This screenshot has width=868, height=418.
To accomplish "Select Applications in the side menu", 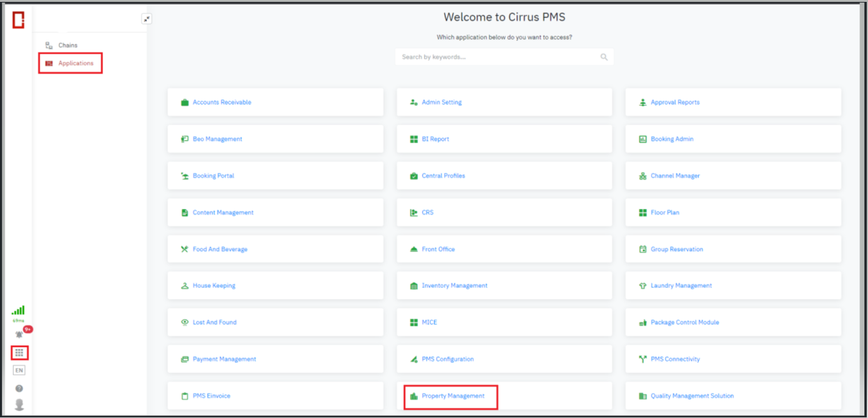I will [76, 63].
